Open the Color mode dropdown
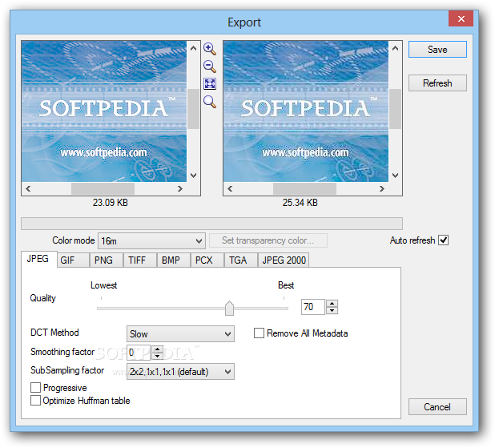The image size is (495, 448). click(x=151, y=241)
